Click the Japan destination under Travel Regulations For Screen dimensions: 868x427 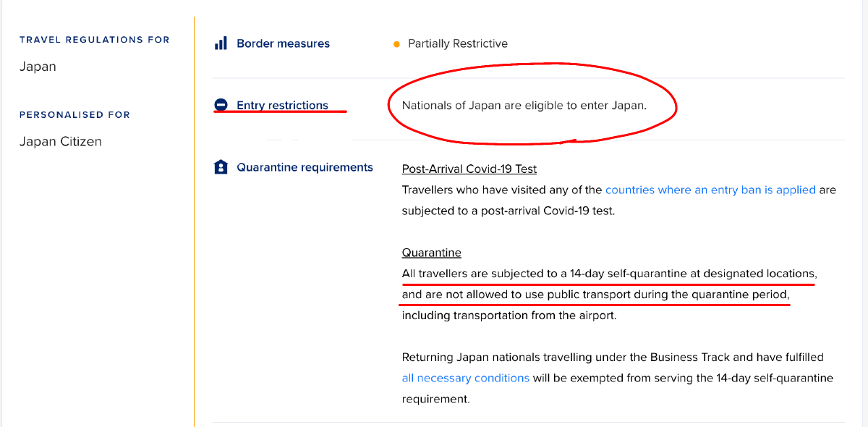point(38,67)
